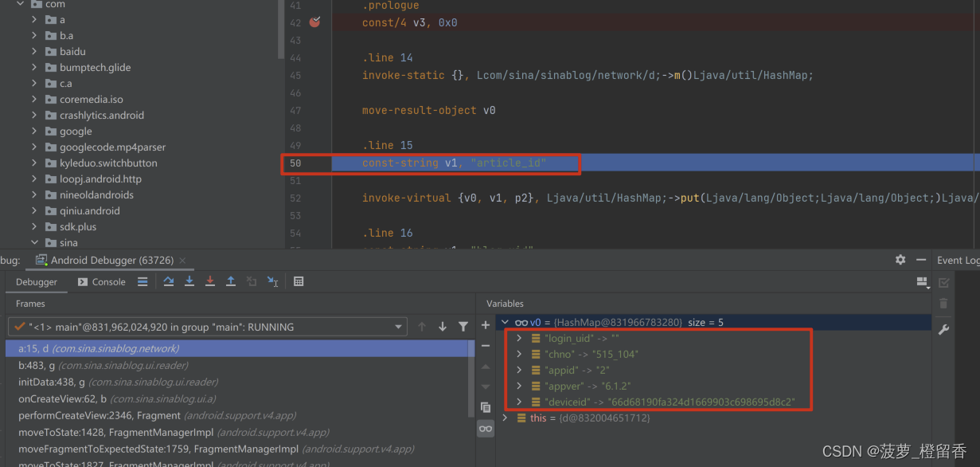Switch to the Console tab
This screenshot has height=467, width=980.
click(102, 281)
